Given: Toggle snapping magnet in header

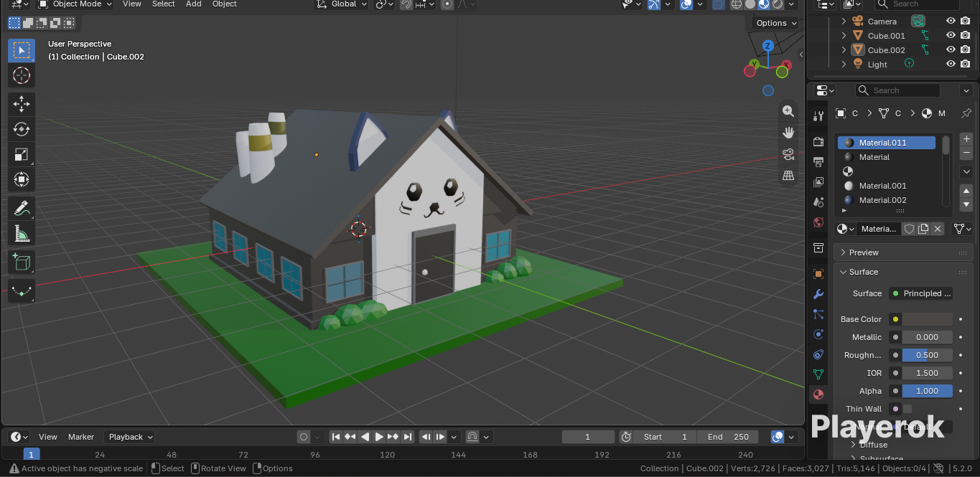Looking at the screenshot, I should (x=407, y=4).
